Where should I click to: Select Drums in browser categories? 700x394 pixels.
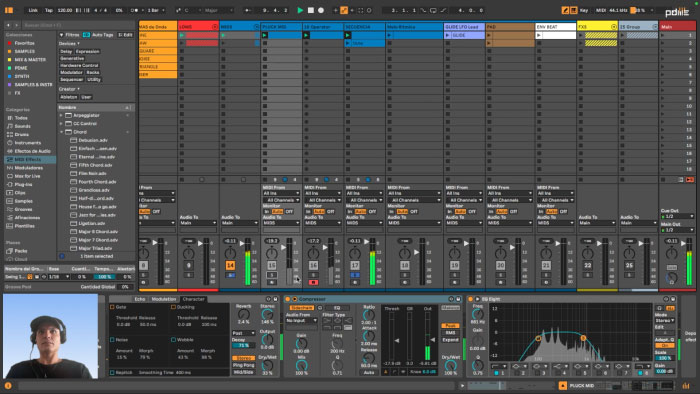21,134
